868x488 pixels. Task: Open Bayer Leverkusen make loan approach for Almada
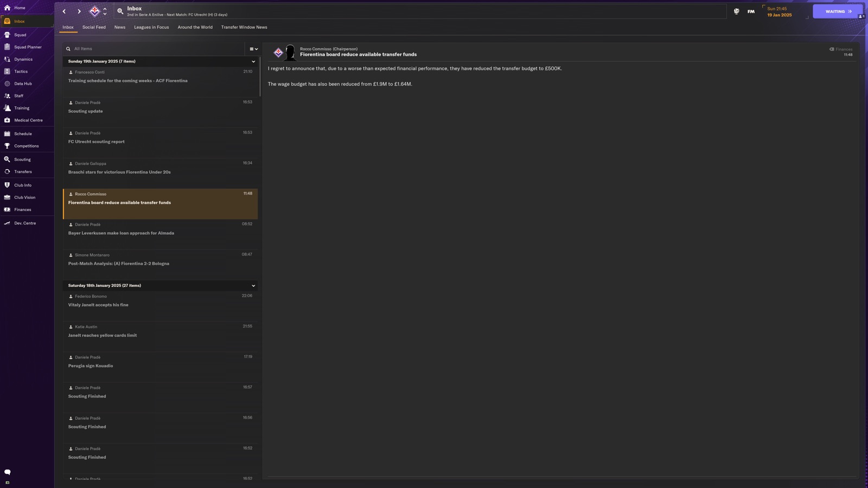pos(160,234)
